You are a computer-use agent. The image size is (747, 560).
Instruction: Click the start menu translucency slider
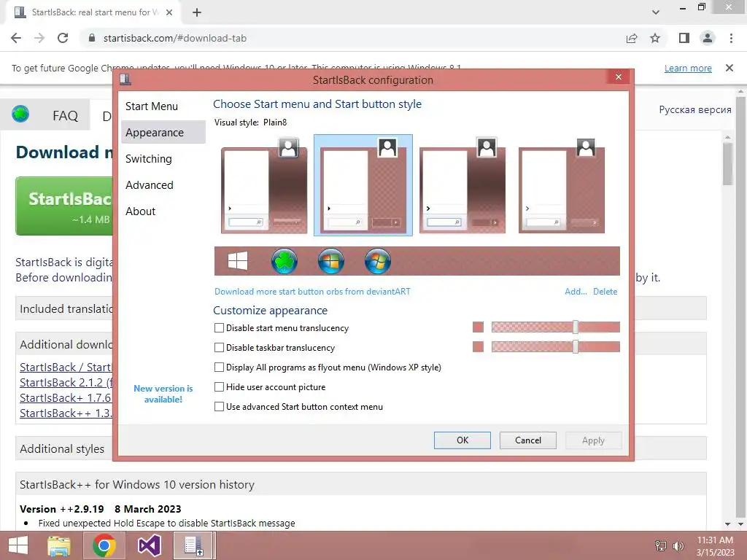[x=555, y=327]
